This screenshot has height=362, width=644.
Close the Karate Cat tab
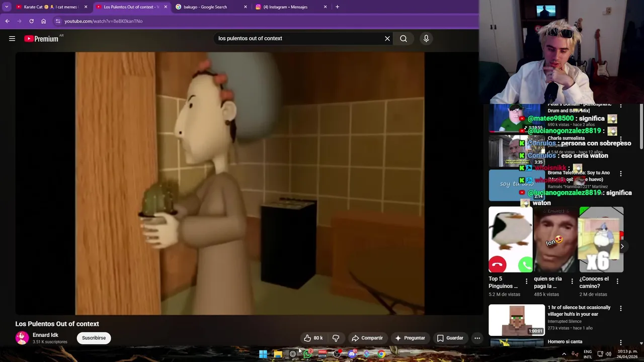86,7
